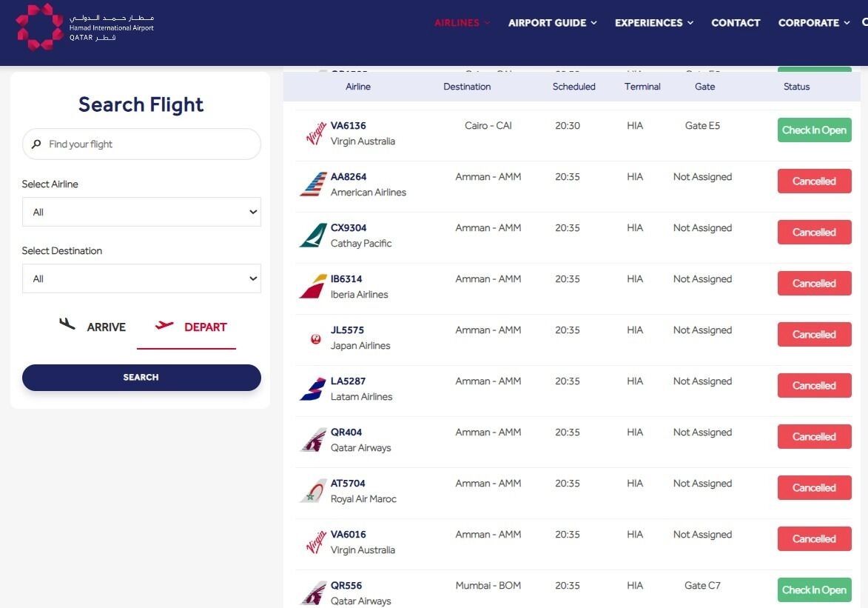The width and height of the screenshot is (868, 608).
Task: Click the Hamad International Airport logo
Action: 84,27
